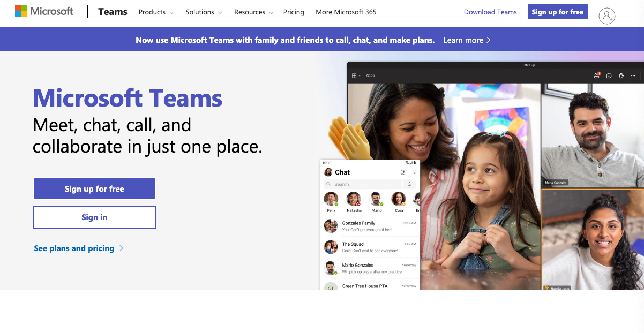
Task: Click the raise hand icon in meeting
Action: coord(621,76)
